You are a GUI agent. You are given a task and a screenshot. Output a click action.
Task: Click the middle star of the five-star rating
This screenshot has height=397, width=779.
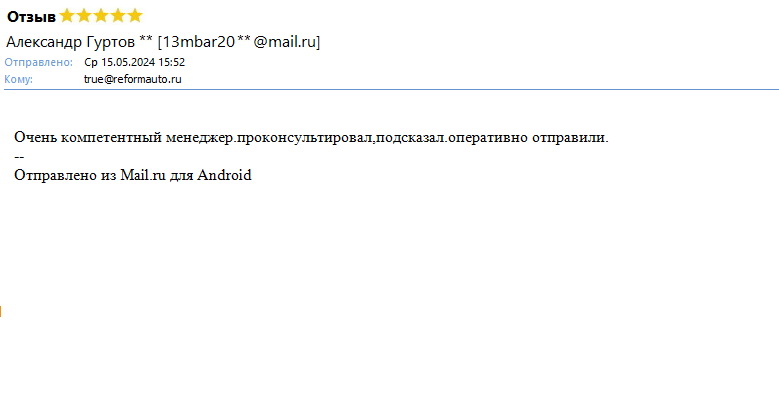(101, 16)
